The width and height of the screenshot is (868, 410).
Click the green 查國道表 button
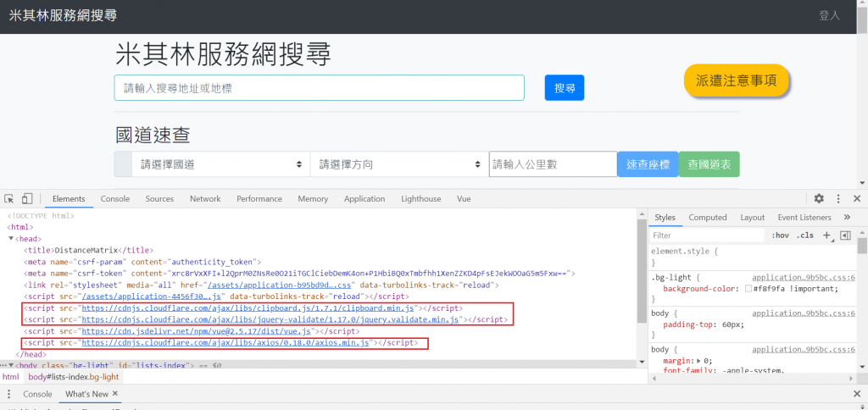[x=709, y=164]
